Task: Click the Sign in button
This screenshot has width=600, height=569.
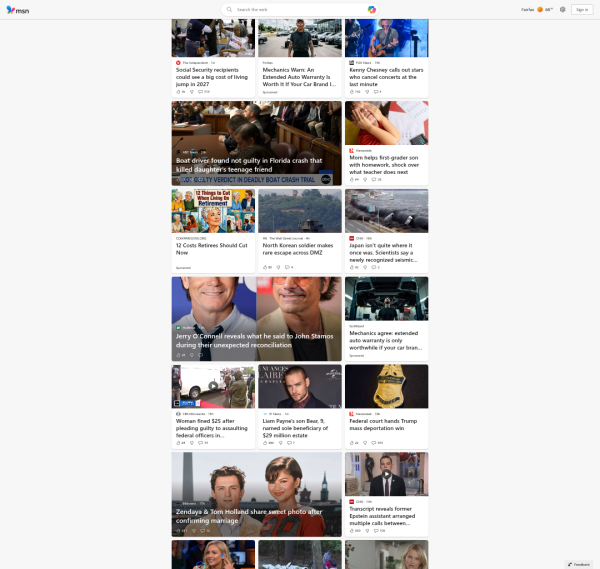Action: [x=582, y=10]
